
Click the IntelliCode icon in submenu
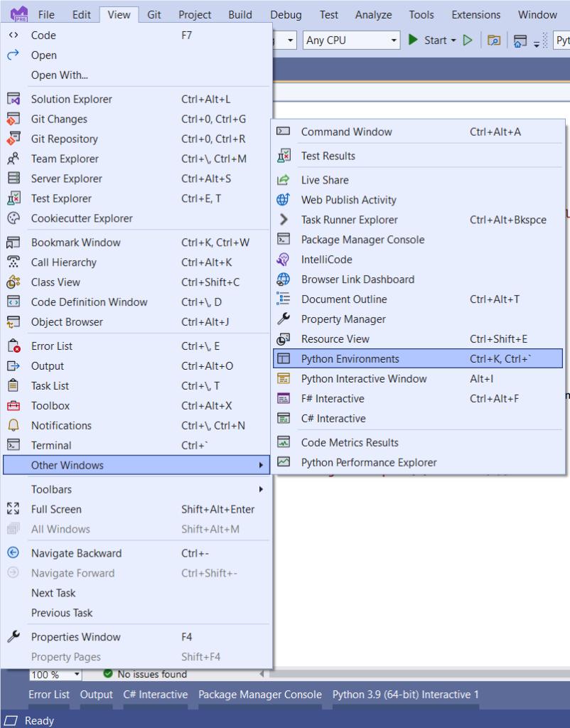(x=283, y=260)
